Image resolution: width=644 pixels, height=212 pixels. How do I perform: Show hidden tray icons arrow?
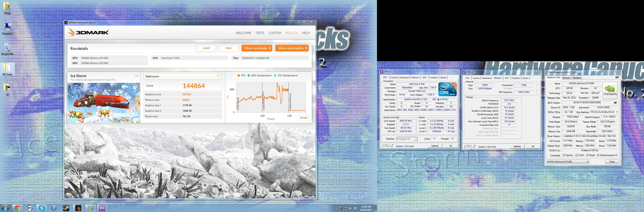coord(336,208)
